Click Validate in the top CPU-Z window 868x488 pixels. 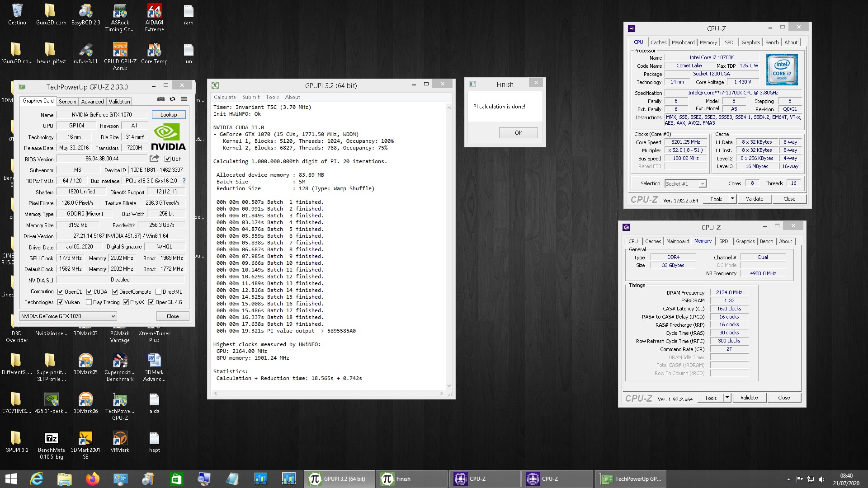click(x=754, y=199)
